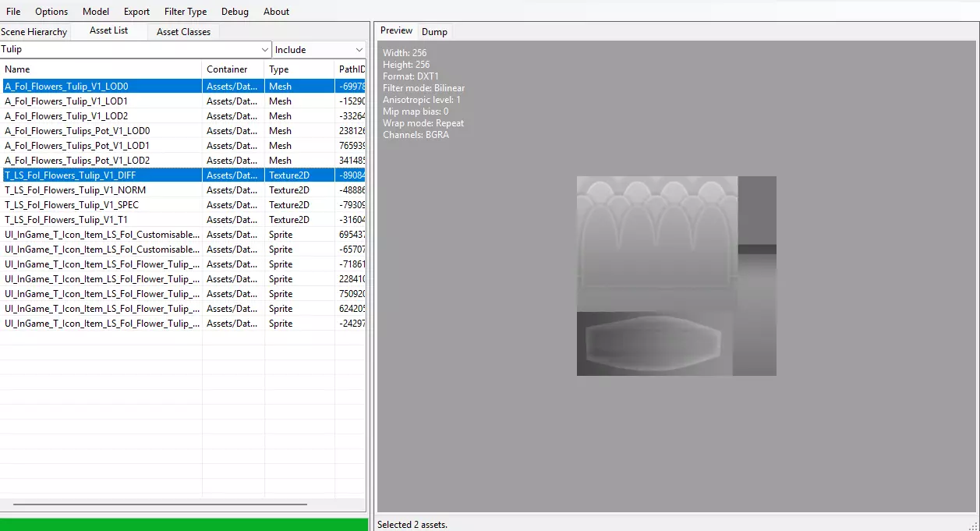Switch to the Scene Hierarchy tab

pos(34,32)
